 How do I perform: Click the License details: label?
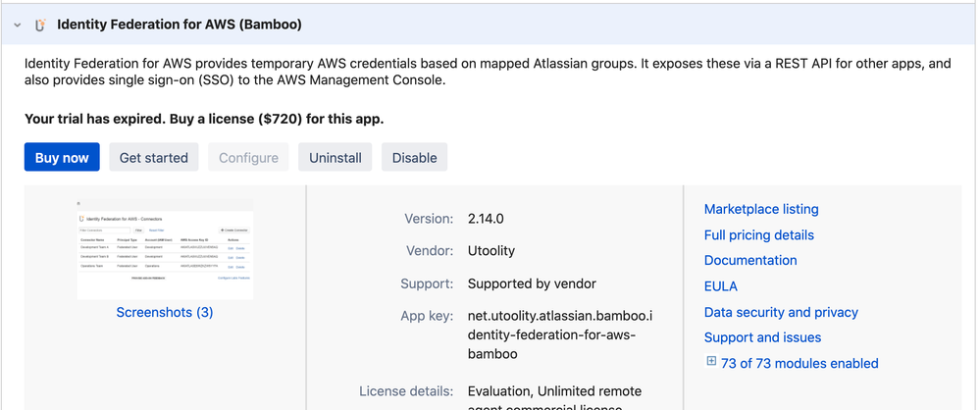click(x=406, y=391)
